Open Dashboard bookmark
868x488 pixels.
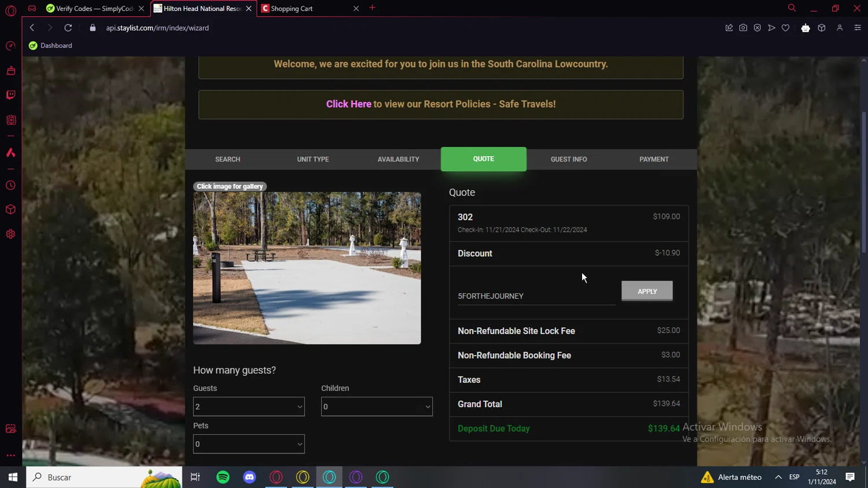(50, 46)
